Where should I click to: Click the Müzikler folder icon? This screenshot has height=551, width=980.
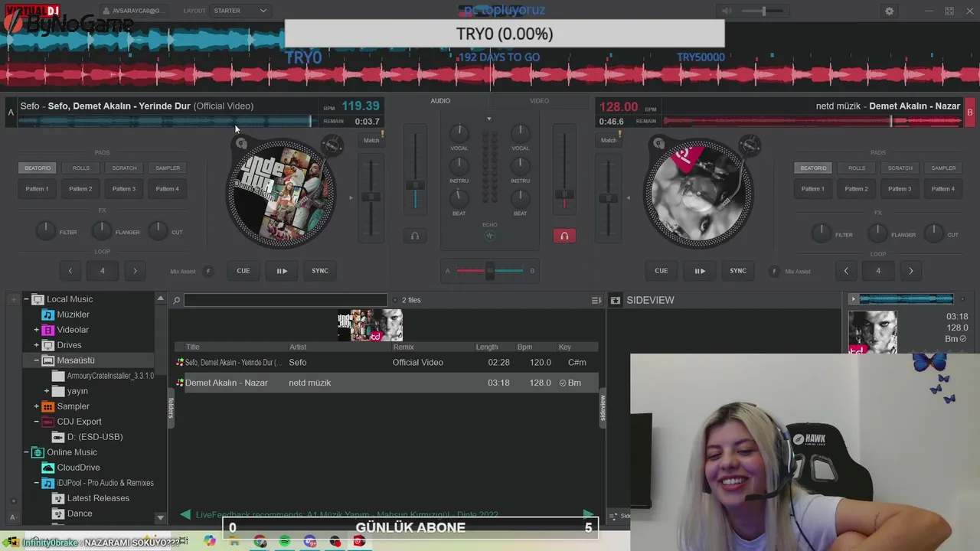[47, 315]
